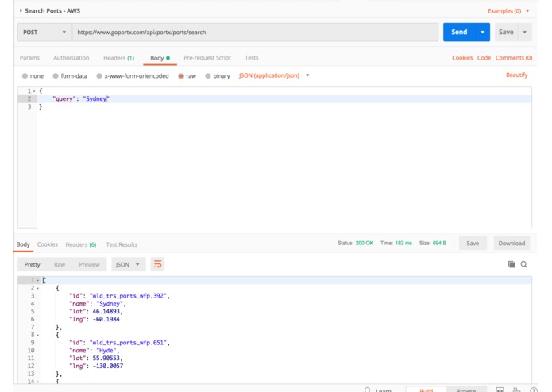The image size is (552, 392).
Task: Switch to response Body tab
Action: point(23,244)
